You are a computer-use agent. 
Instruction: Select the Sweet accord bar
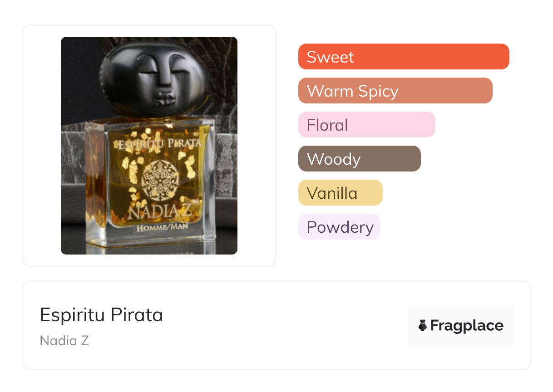pyautogui.click(x=404, y=57)
